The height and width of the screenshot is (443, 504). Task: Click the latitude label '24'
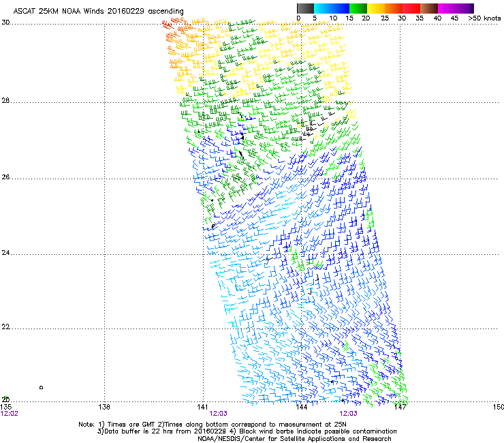click(x=5, y=253)
